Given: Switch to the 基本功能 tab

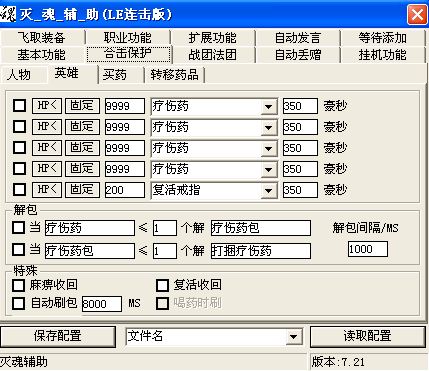Looking at the screenshot, I should [x=42, y=54].
